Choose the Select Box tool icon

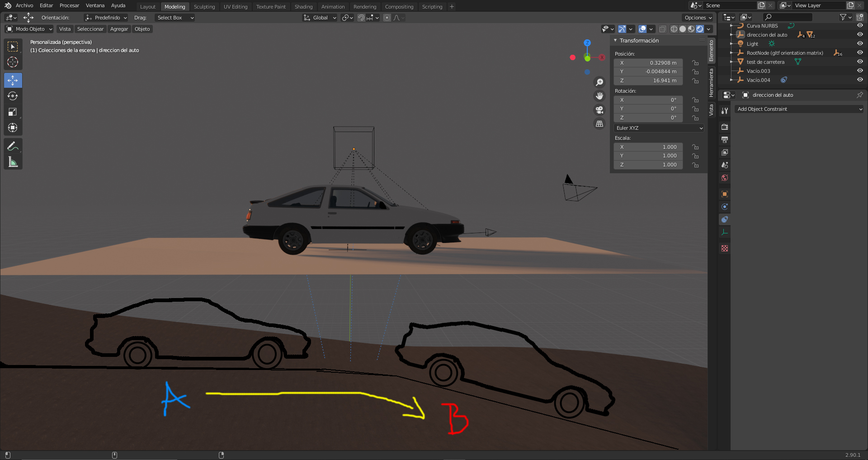[x=13, y=47]
